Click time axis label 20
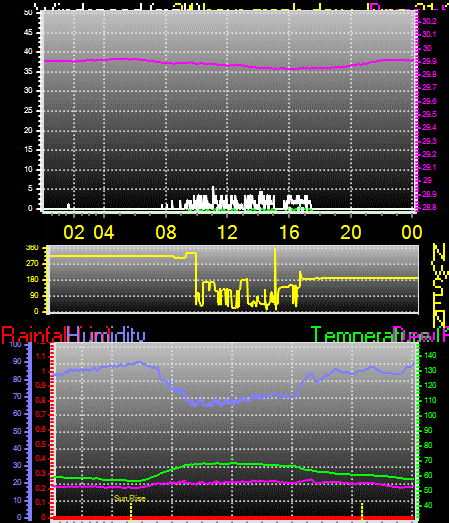 (x=351, y=232)
